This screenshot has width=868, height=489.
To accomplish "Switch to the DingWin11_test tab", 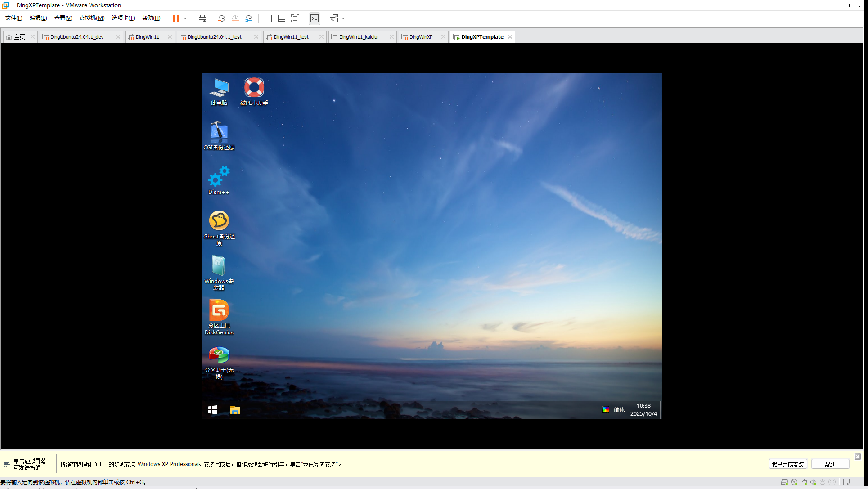I will point(291,37).
